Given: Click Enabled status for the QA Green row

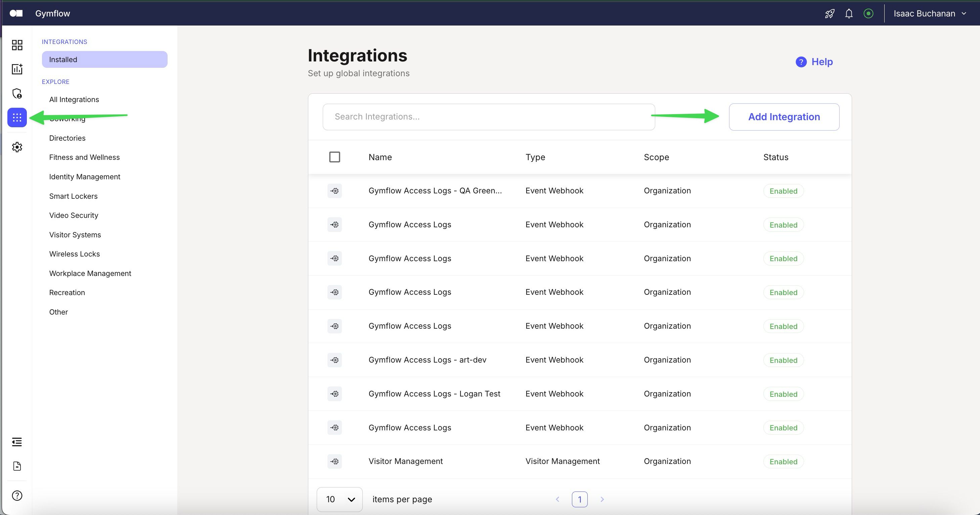Looking at the screenshot, I should (783, 191).
